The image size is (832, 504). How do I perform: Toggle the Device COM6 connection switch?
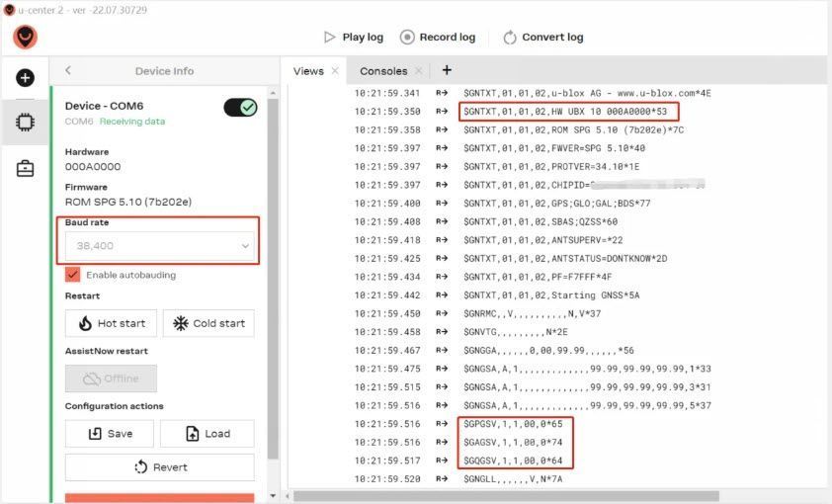(x=240, y=108)
